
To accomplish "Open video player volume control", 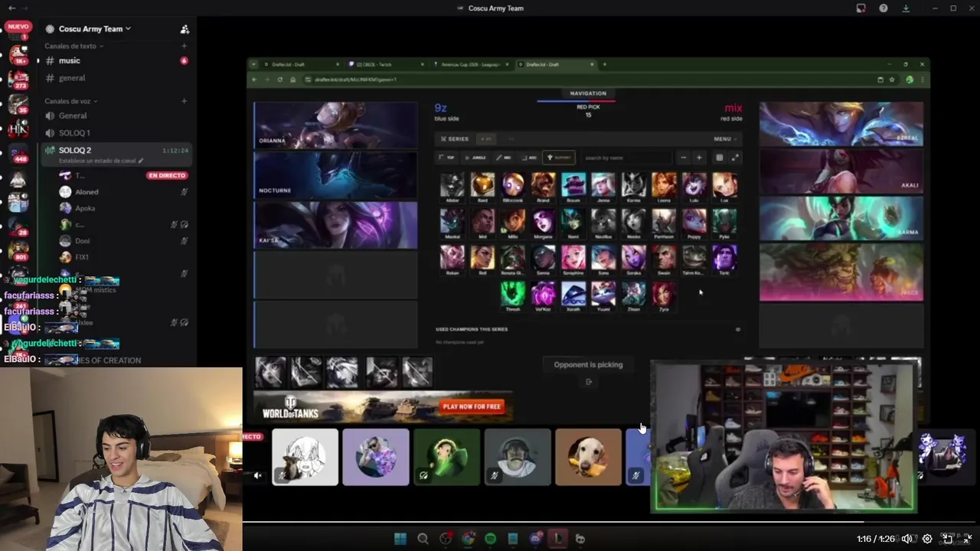I will (x=907, y=539).
